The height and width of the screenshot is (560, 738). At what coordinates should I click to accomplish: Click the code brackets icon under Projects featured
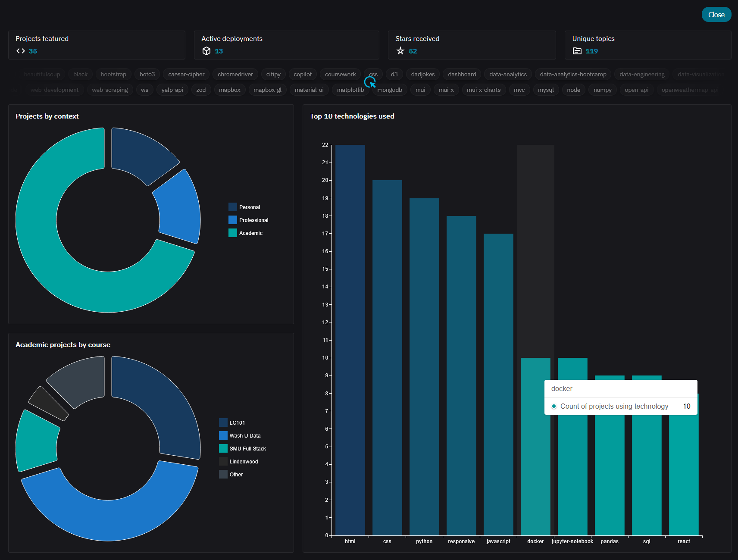tap(20, 51)
